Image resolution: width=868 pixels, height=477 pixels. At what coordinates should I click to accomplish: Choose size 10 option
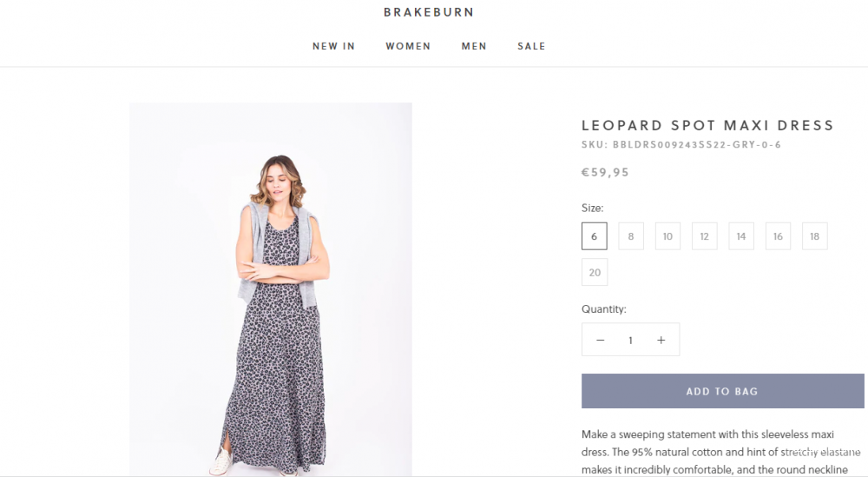[x=667, y=236]
